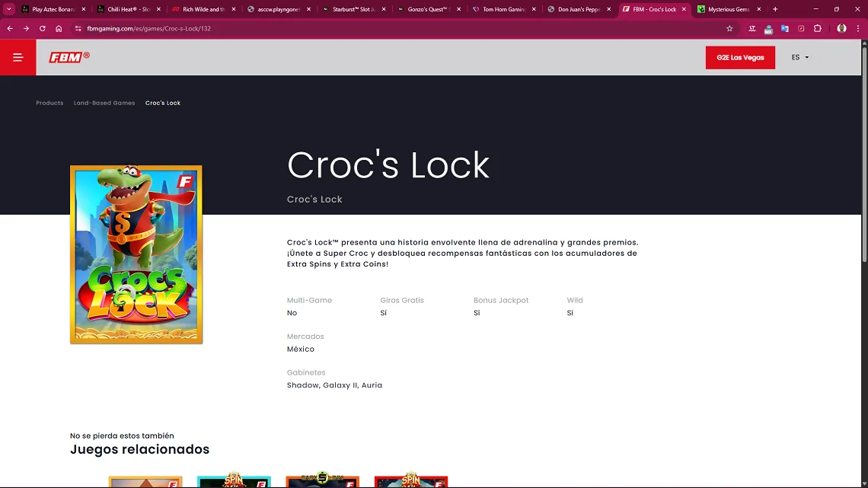Open the Google Translate extension icon
The height and width of the screenshot is (488, 868).
(x=785, y=28)
